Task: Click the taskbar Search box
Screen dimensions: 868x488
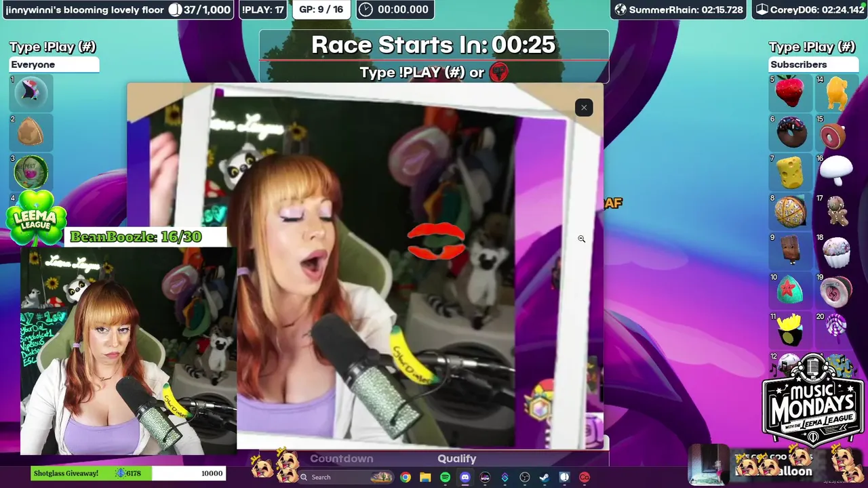Action: [x=344, y=477]
